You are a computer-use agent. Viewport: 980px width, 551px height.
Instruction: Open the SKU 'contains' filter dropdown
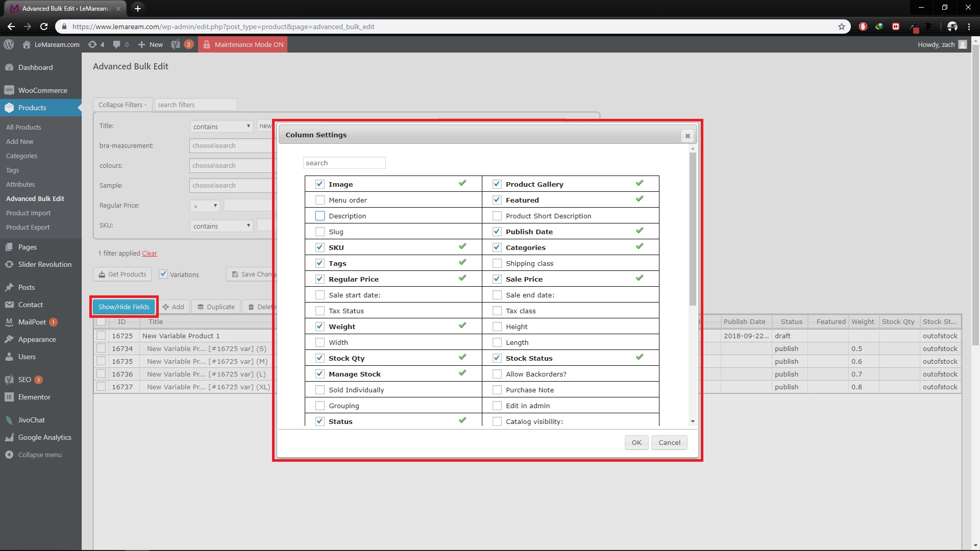coord(222,226)
